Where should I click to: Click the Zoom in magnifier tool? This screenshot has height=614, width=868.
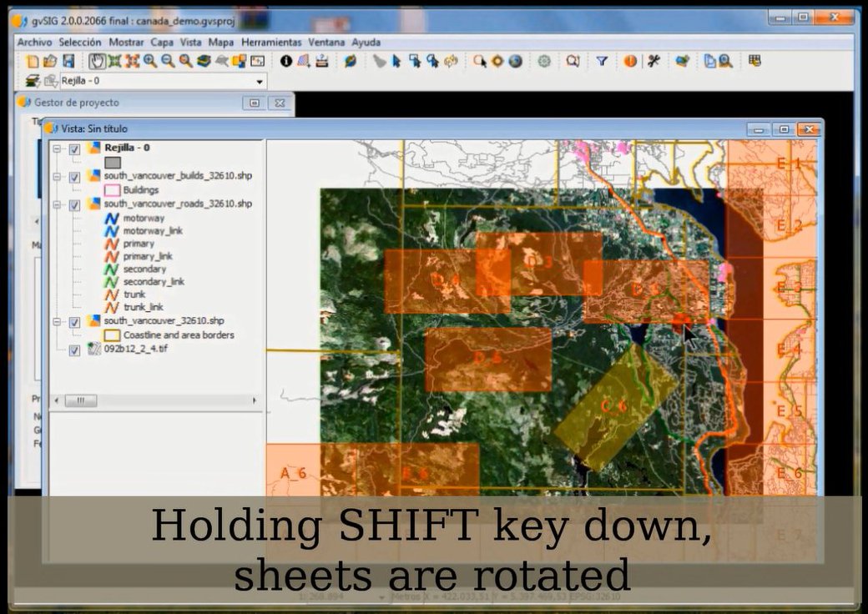150,61
